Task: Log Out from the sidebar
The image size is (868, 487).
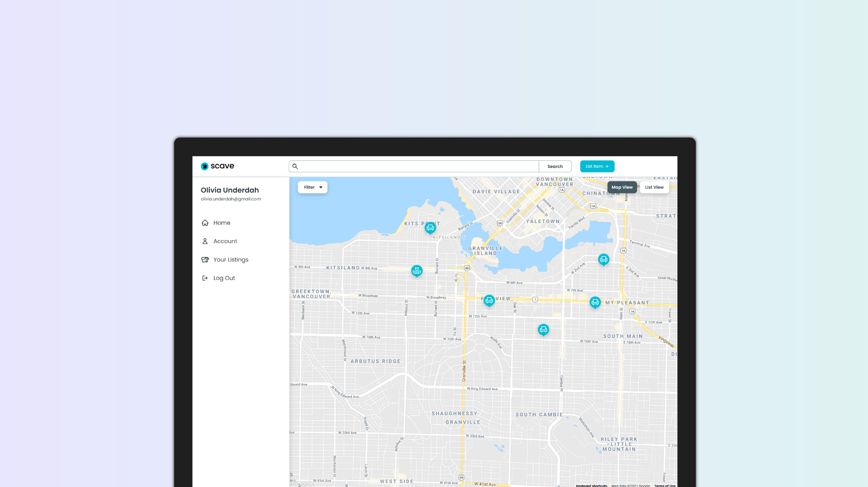Action: pyautogui.click(x=224, y=278)
